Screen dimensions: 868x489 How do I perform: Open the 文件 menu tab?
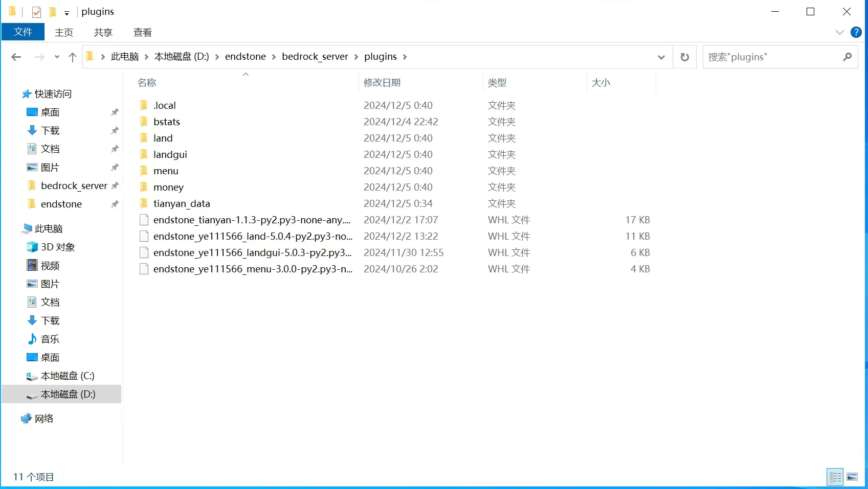tap(23, 32)
